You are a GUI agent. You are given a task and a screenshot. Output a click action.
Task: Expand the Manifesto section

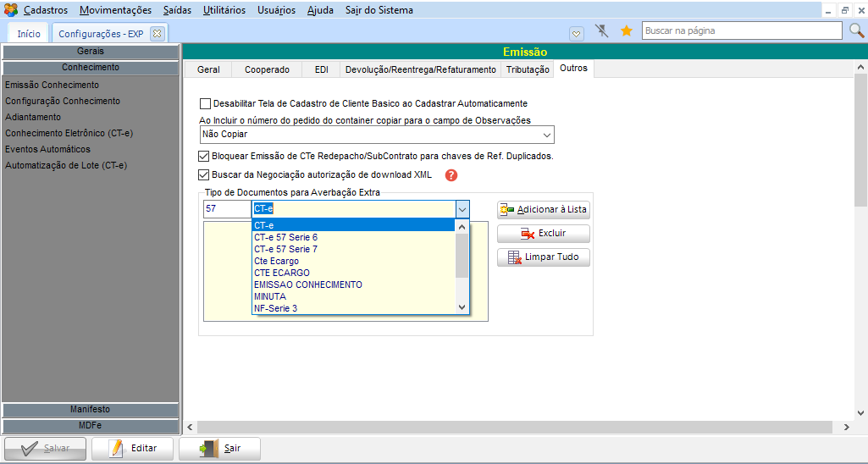point(91,410)
